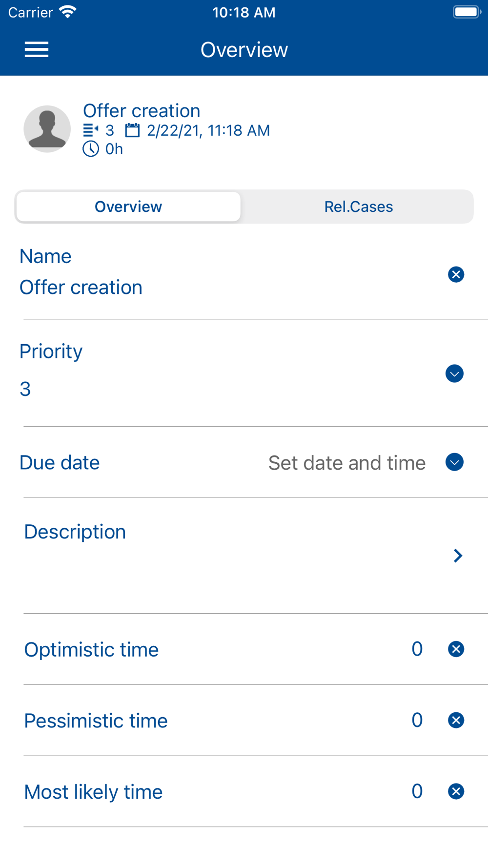This screenshot has height=868, width=488.
Task: Switch to the Rel.Cases tab
Action: (358, 207)
